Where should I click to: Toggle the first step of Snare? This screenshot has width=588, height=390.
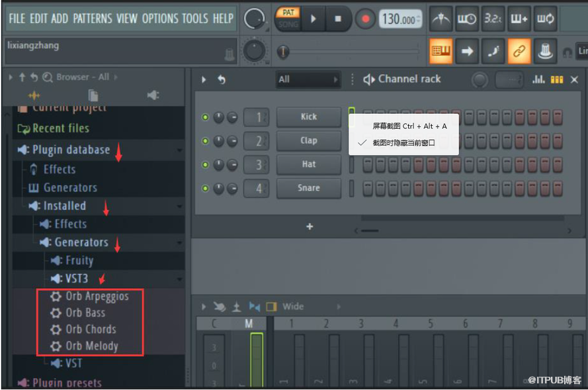coord(368,188)
